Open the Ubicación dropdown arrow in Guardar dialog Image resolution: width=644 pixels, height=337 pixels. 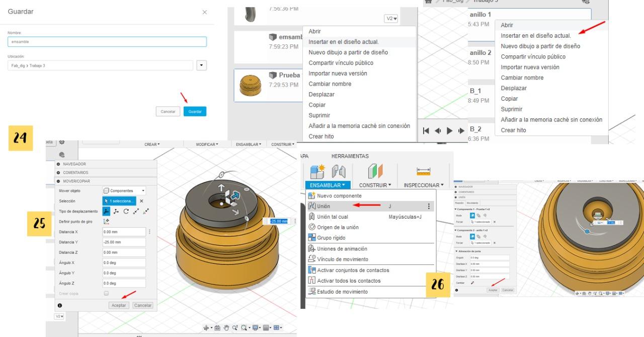tap(201, 65)
